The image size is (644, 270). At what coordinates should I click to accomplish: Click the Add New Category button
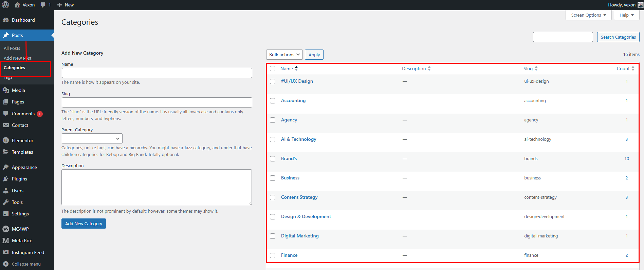click(84, 224)
